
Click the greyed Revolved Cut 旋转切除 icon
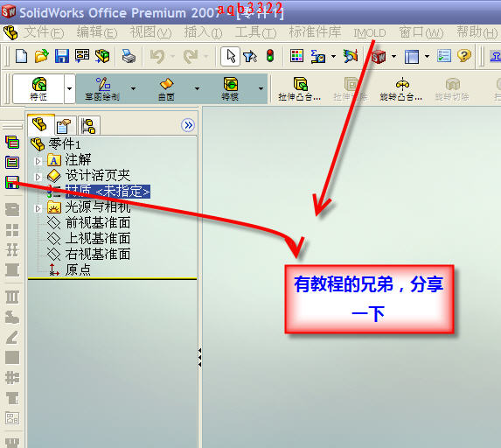click(x=452, y=89)
